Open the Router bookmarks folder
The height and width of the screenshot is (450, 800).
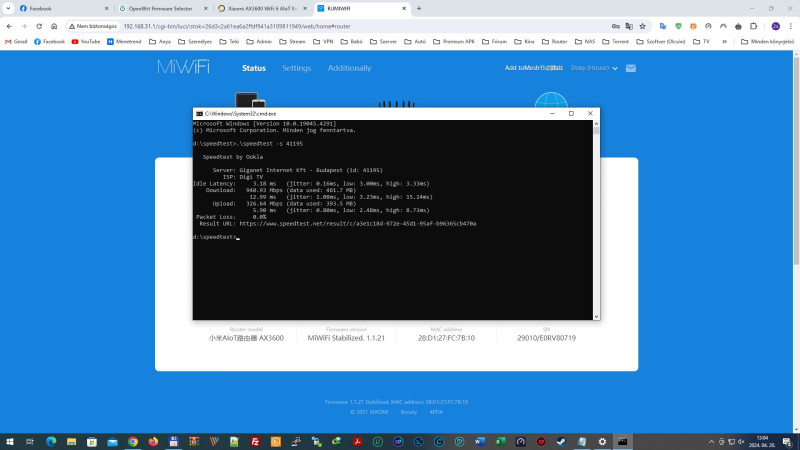(x=555, y=41)
